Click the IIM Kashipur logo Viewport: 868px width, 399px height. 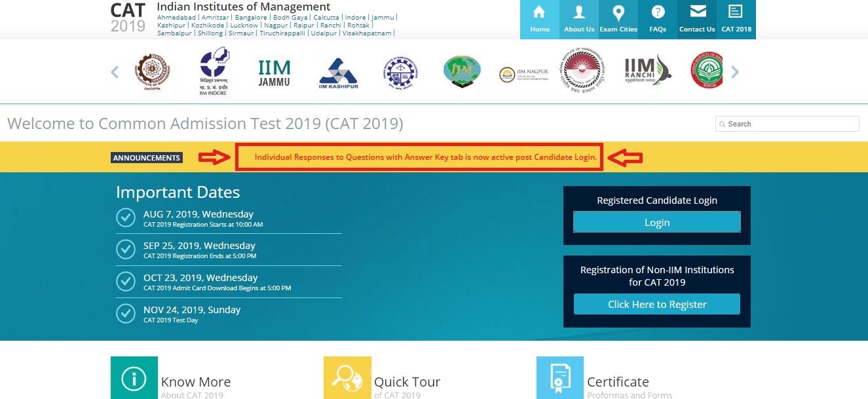pos(338,73)
